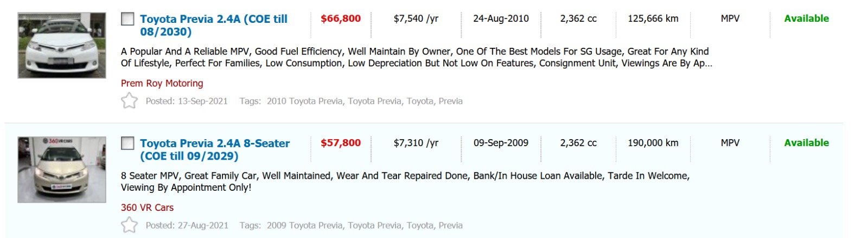This screenshot has width=868, height=238.
Task: Open the gold Previa photo thumbnail
Action: 62,170
